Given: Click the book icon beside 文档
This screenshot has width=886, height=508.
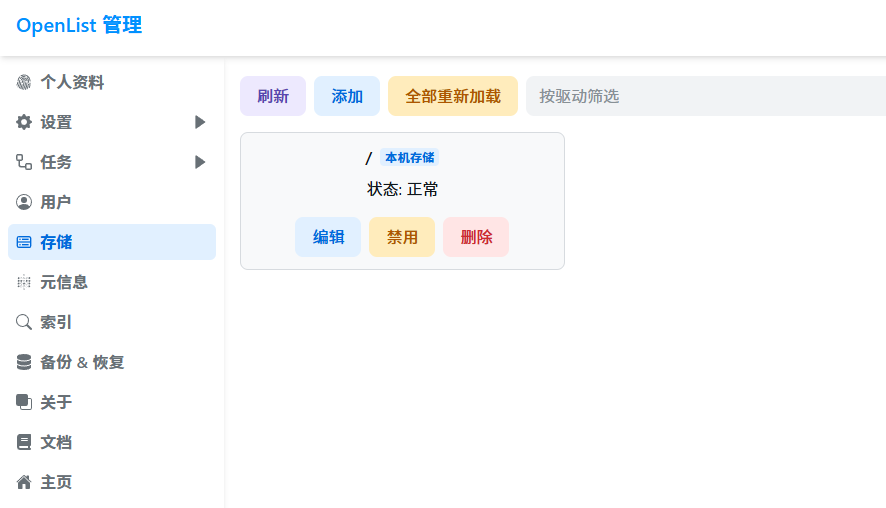Looking at the screenshot, I should [x=24, y=442].
